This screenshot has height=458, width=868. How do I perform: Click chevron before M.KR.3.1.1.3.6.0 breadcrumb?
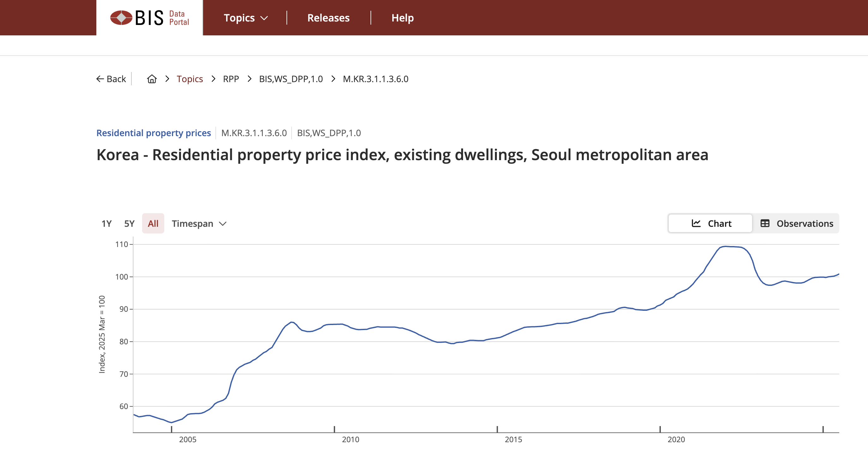coord(333,79)
